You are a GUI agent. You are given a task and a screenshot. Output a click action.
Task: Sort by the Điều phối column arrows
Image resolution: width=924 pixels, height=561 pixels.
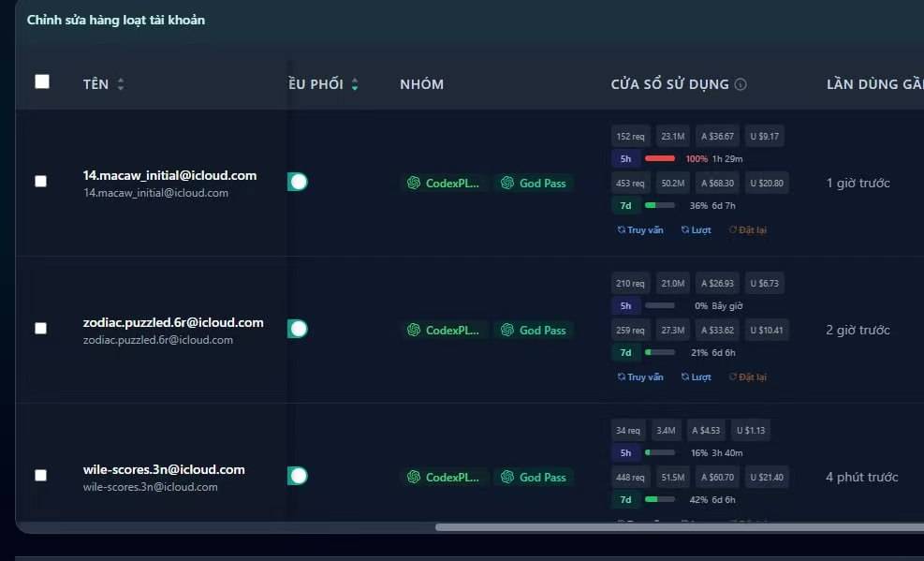pos(355,84)
